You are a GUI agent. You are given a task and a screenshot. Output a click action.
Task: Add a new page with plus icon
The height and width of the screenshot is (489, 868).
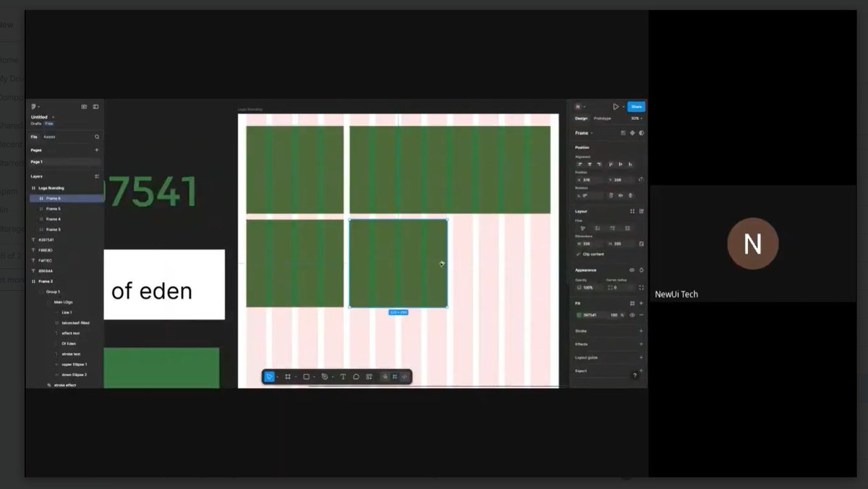[x=97, y=150]
